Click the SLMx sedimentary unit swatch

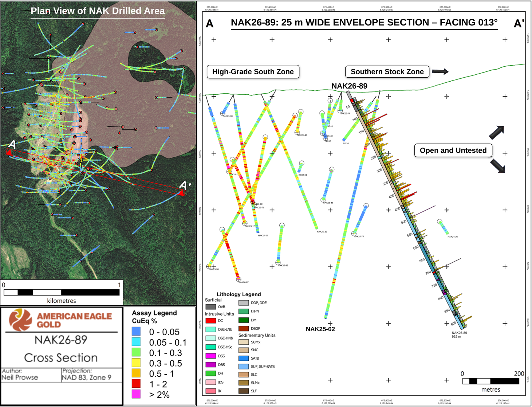click(244, 383)
